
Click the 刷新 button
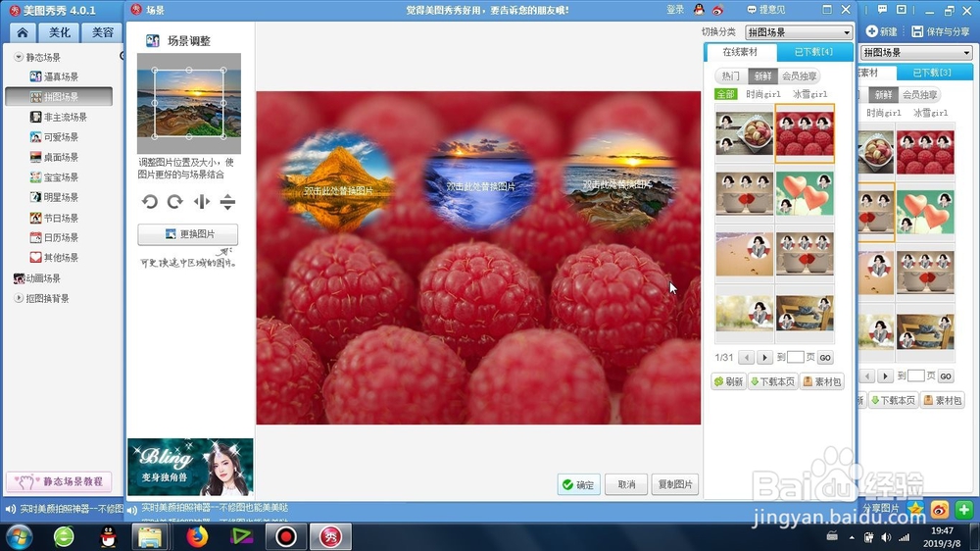728,381
